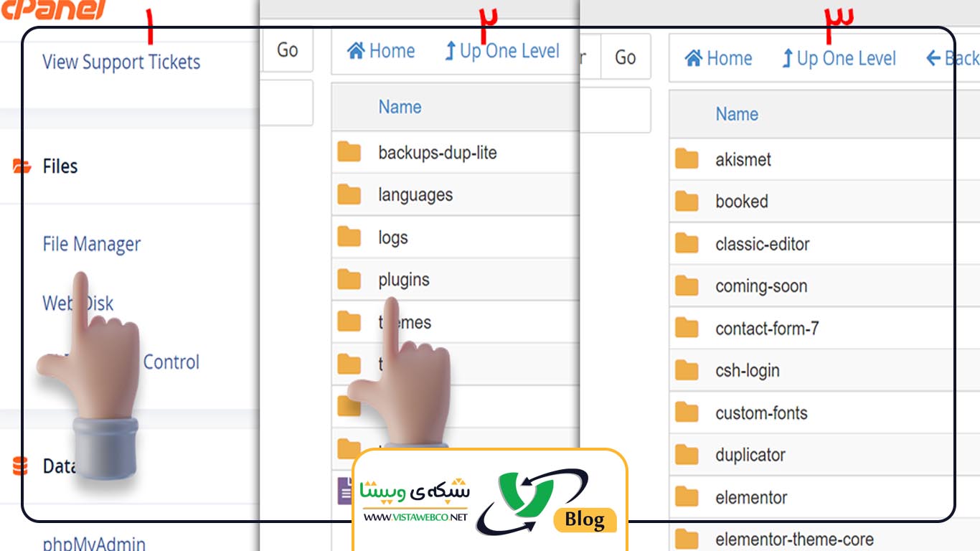Open the plugins folder
Image resolution: width=980 pixels, height=551 pixels.
[x=404, y=280]
